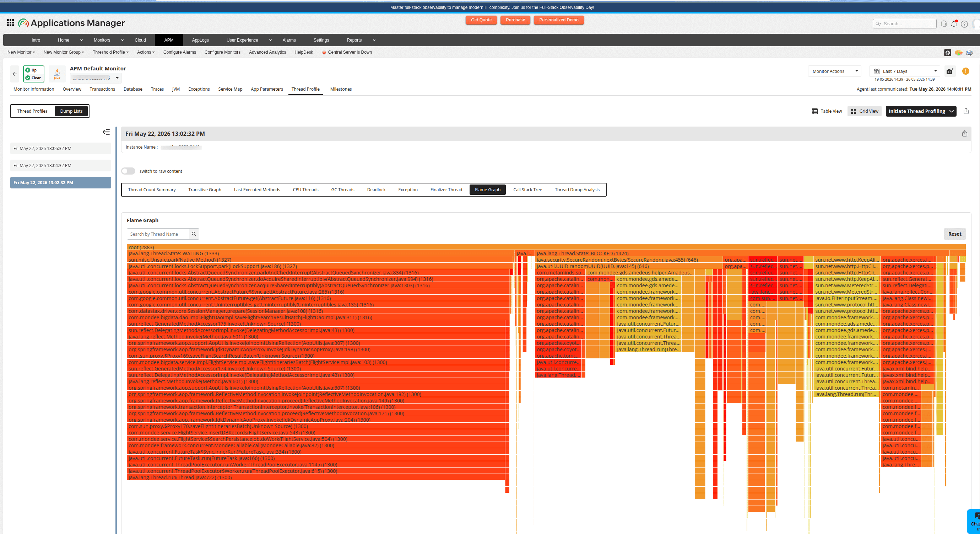980x534 pixels.
Task: Click the magnifier icon in the top search box
Action: 878,23
